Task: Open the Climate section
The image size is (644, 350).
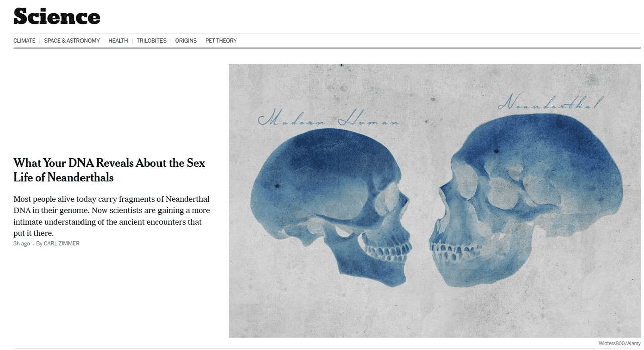Action: tap(24, 41)
